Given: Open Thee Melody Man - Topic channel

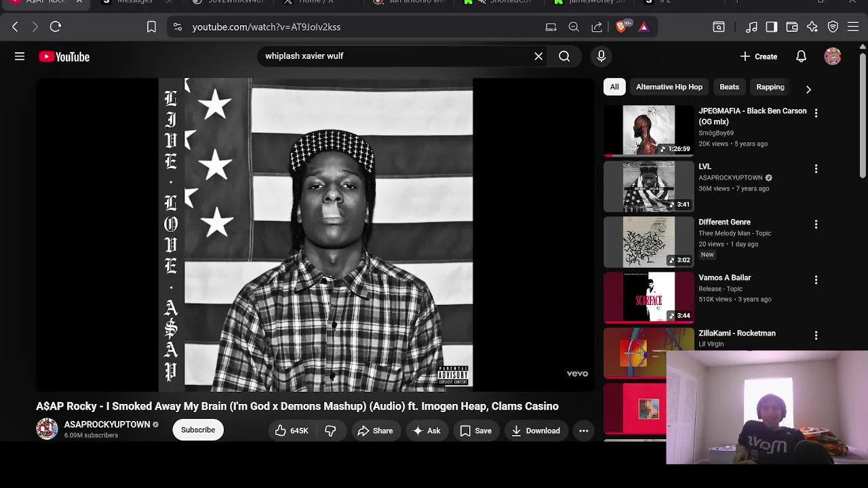Looking at the screenshot, I should 735,233.
